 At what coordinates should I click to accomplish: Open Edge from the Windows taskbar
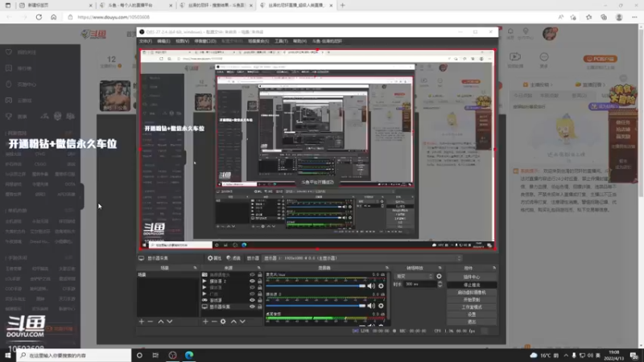pyautogui.click(x=189, y=355)
